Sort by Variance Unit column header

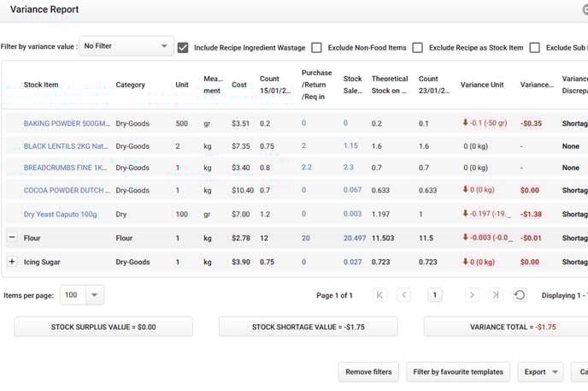pos(482,85)
